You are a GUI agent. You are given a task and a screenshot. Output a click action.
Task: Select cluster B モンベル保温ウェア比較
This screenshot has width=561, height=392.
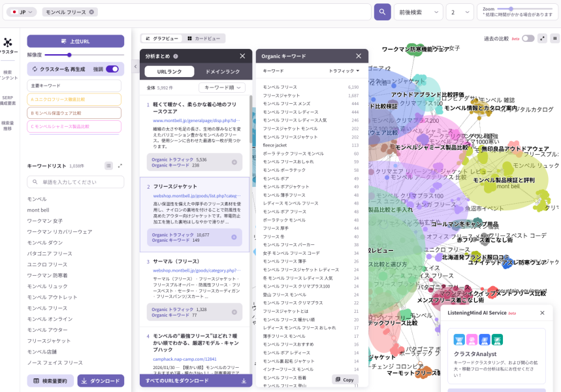[x=74, y=113]
